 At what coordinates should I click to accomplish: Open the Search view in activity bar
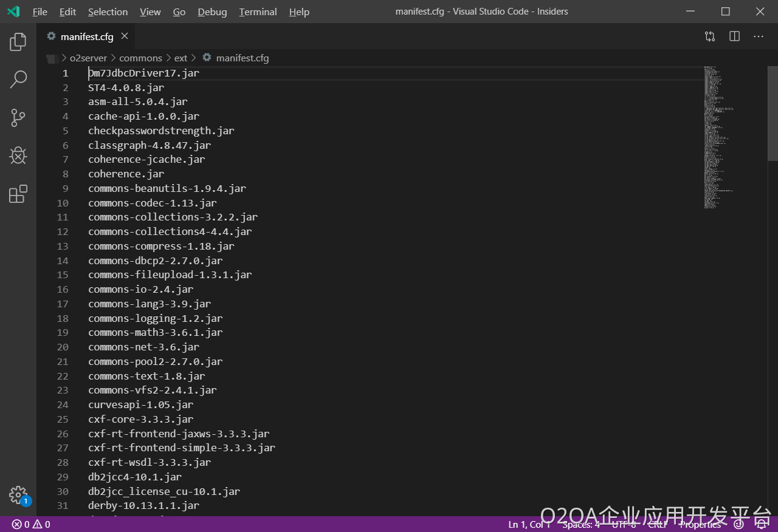18,79
